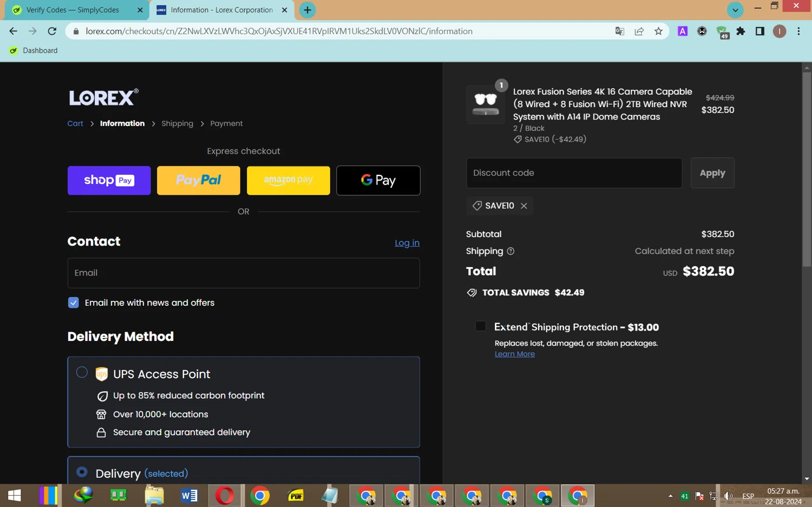Select the Delivery radio option

point(82,472)
